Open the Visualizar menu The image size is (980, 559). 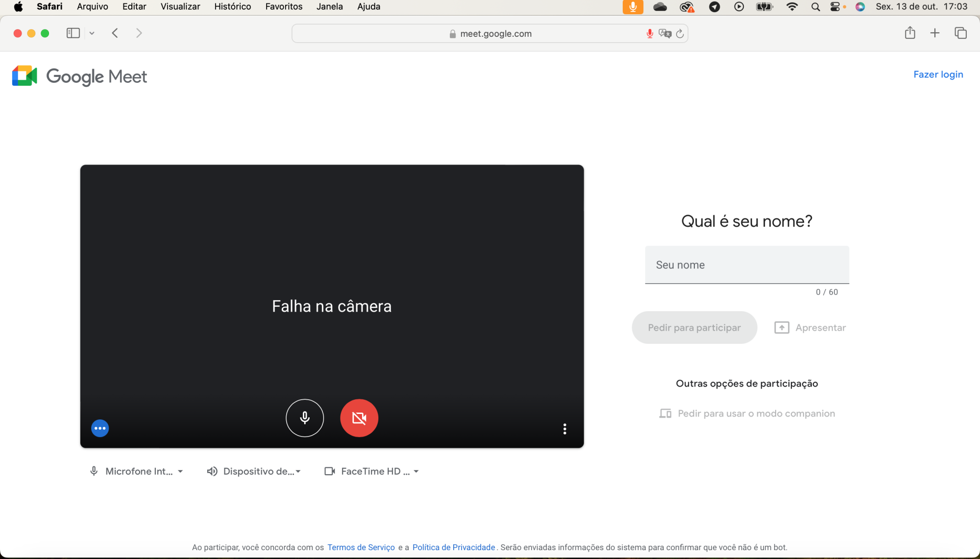[x=180, y=6]
